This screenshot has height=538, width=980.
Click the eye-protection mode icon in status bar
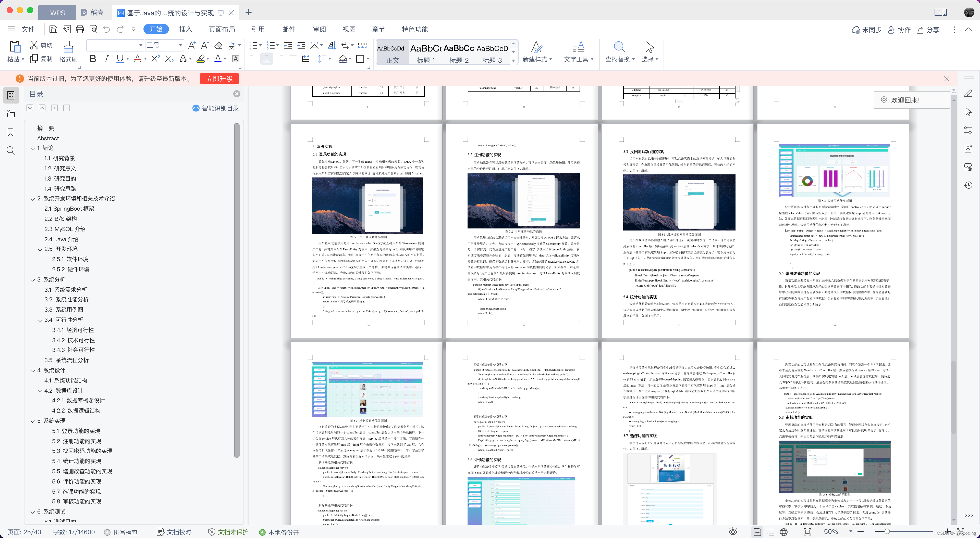pyautogui.click(x=733, y=532)
